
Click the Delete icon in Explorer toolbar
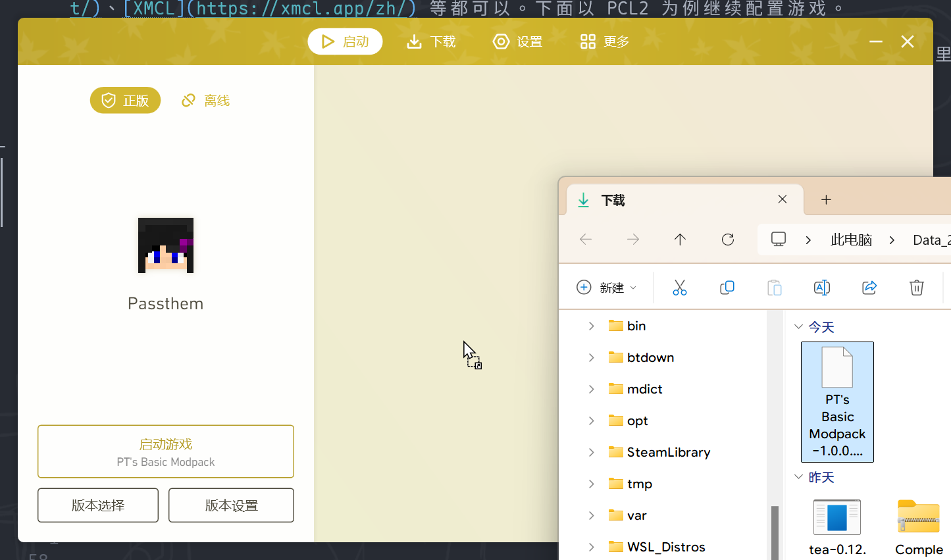916,288
